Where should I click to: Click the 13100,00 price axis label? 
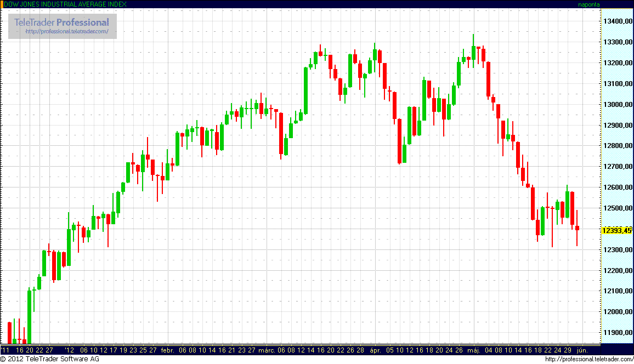pyautogui.click(x=618, y=84)
